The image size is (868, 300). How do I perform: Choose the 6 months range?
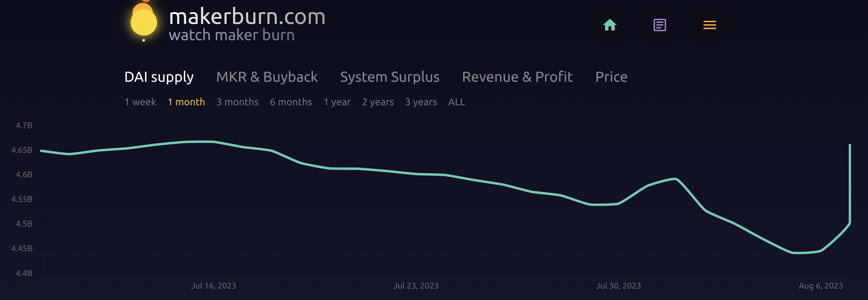(291, 102)
